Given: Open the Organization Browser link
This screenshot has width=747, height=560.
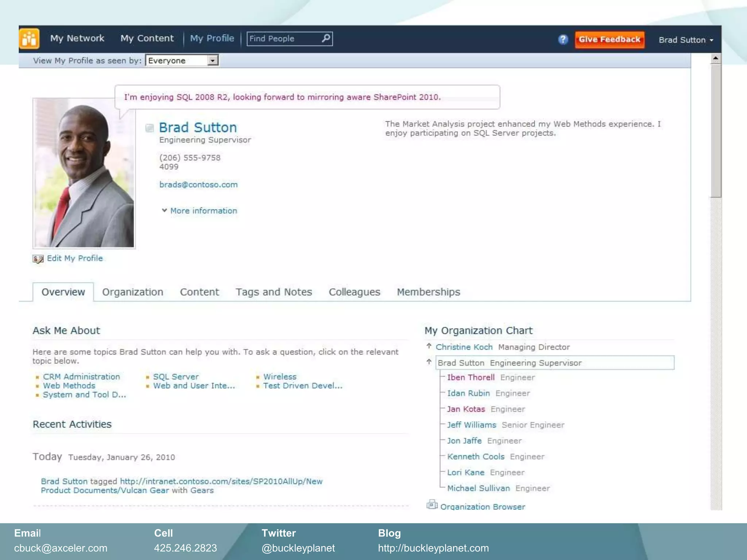Looking at the screenshot, I should click(x=483, y=506).
